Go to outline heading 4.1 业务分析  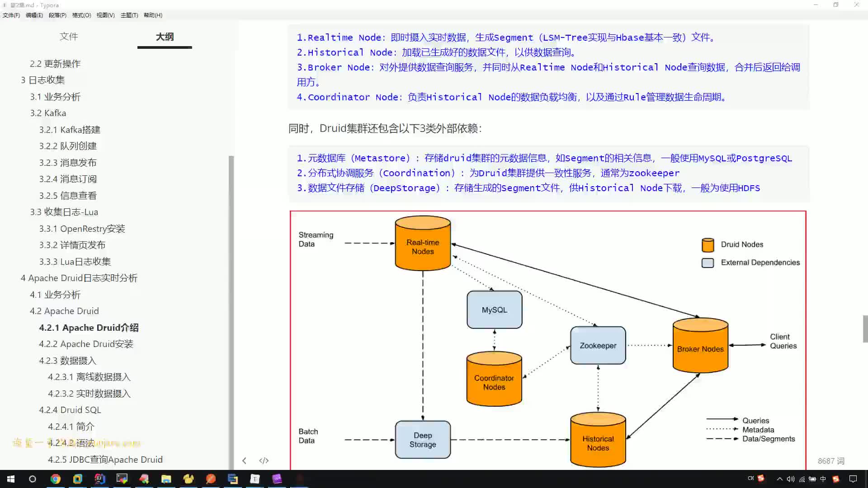point(55,295)
